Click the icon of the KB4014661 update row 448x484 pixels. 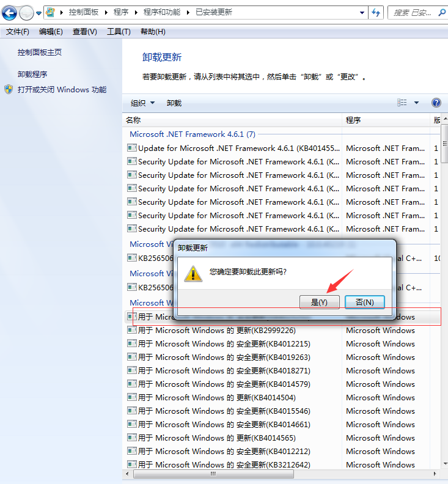(132, 424)
